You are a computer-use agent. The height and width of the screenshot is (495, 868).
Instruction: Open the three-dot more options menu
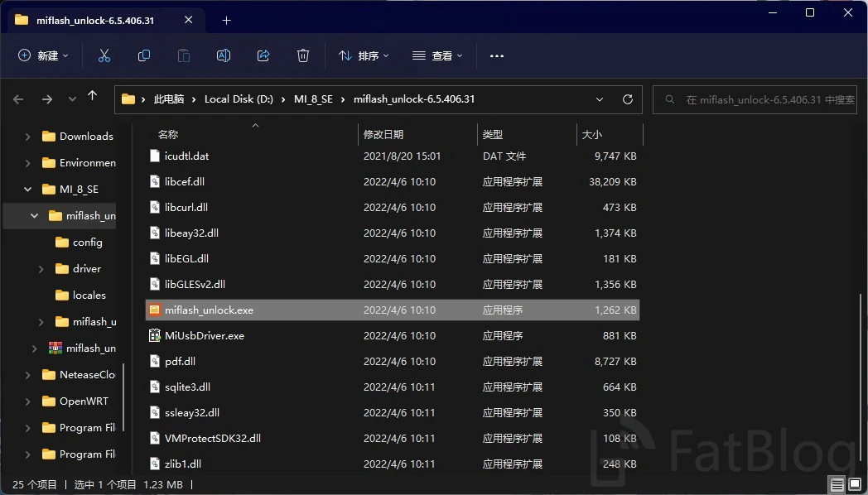point(497,55)
